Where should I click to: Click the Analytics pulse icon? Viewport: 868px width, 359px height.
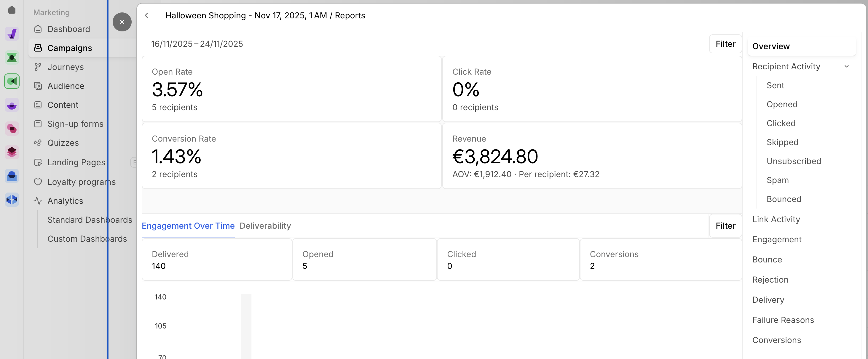38,201
